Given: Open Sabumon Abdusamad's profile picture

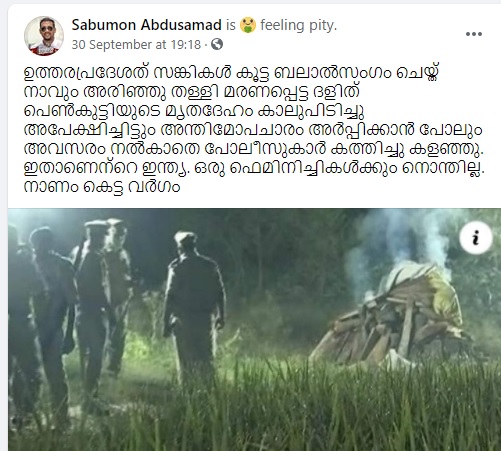Looking at the screenshot, I should click(x=44, y=36).
